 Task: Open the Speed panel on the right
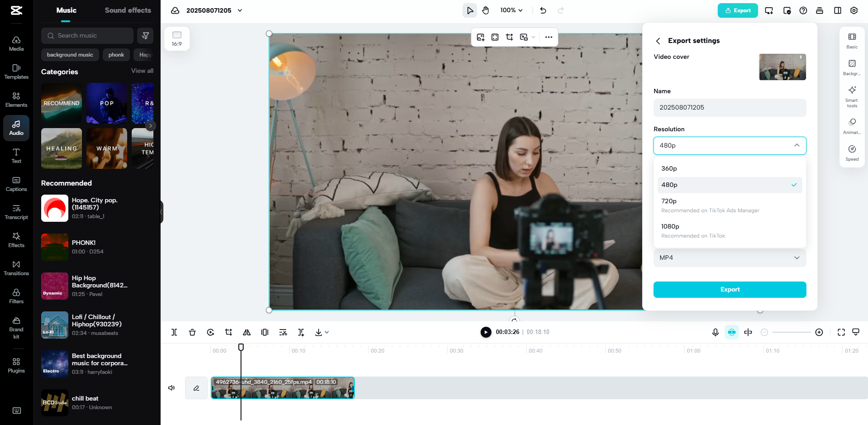[852, 153]
